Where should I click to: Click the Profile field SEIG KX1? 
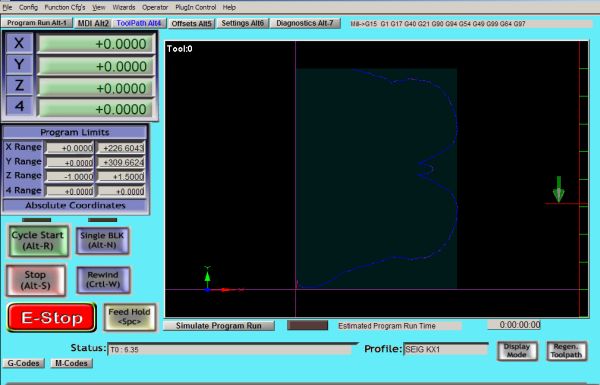(x=445, y=349)
